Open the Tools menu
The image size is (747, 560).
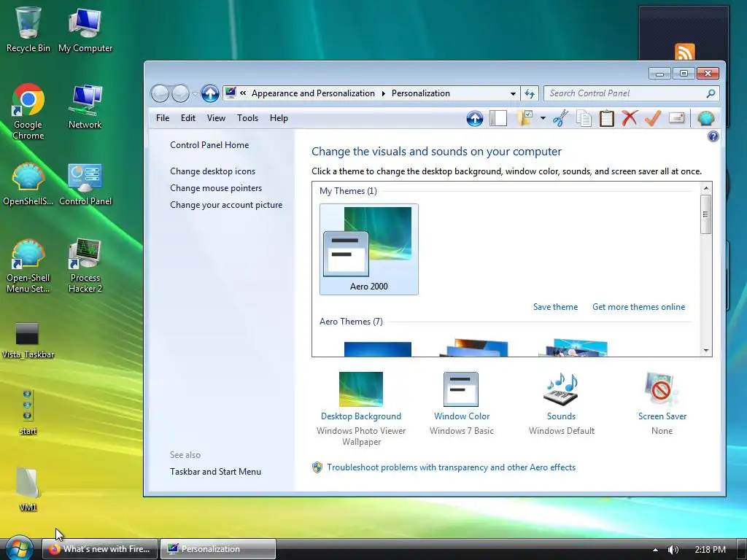[247, 118]
